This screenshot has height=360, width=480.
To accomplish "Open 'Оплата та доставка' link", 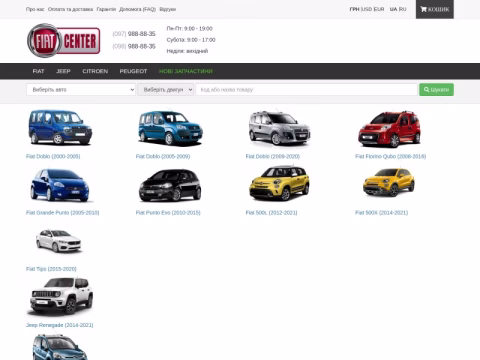I will tap(70, 9).
